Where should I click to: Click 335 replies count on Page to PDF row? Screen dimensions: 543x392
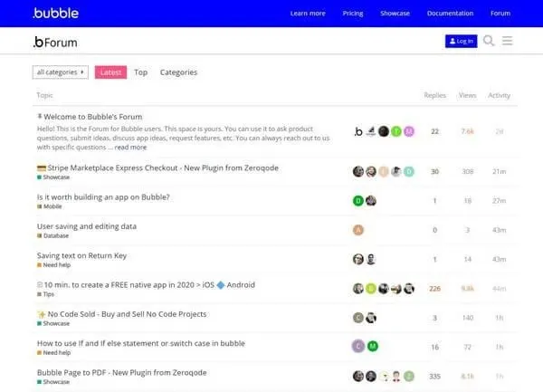click(x=435, y=376)
